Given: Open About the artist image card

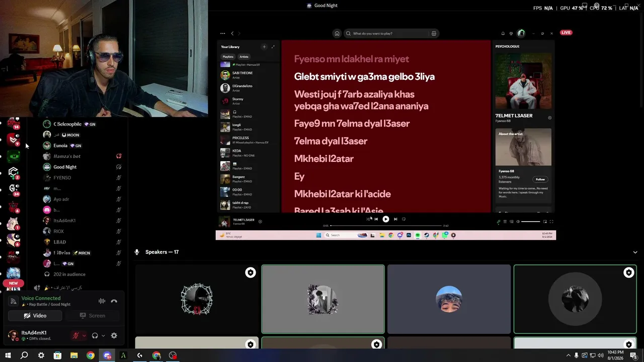Looking at the screenshot, I should click(x=523, y=147).
